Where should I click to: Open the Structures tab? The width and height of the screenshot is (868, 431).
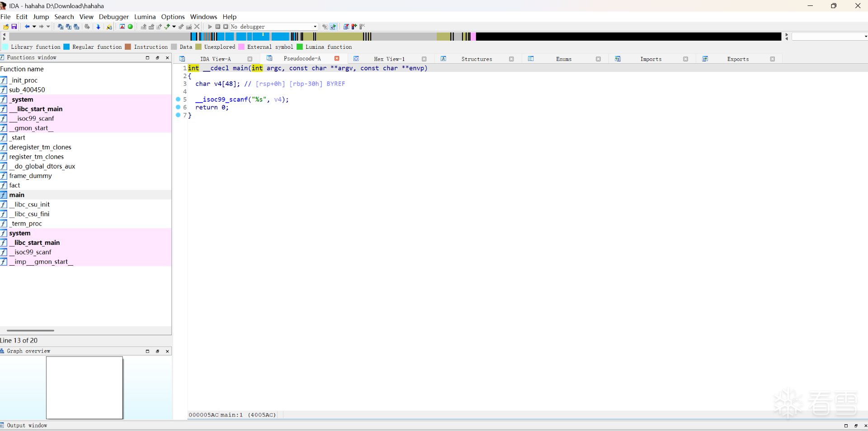pos(476,59)
